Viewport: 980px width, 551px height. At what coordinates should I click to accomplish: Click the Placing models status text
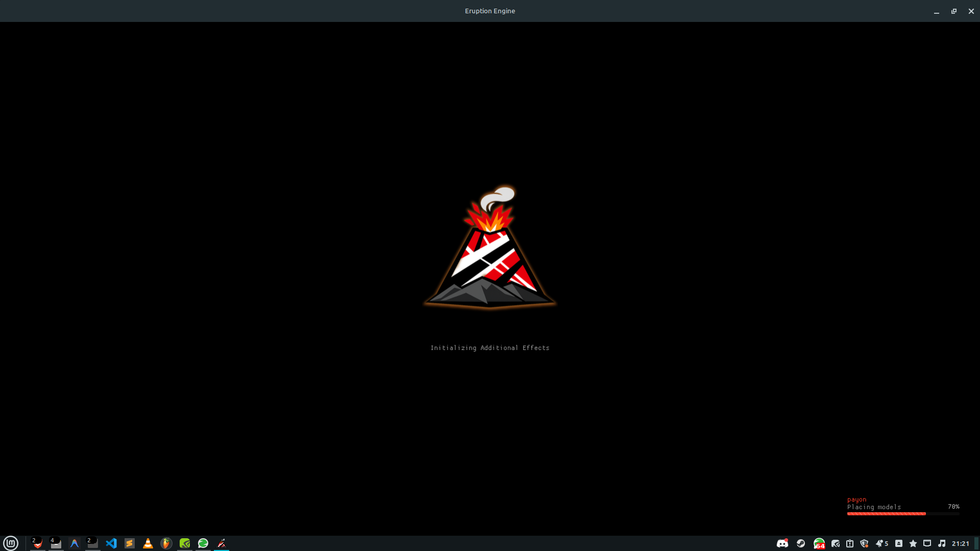[x=874, y=507]
